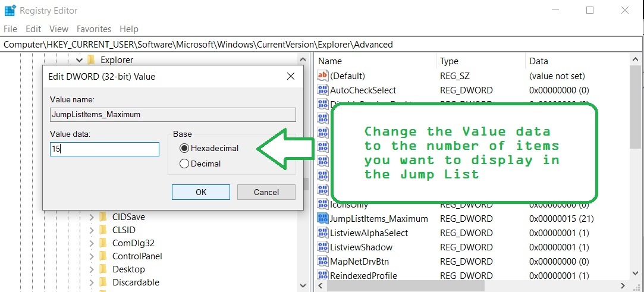Image resolution: width=644 pixels, height=292 pixels.
Task: Open the View menu
Action: pyautogui.click(x=59, y=29)
